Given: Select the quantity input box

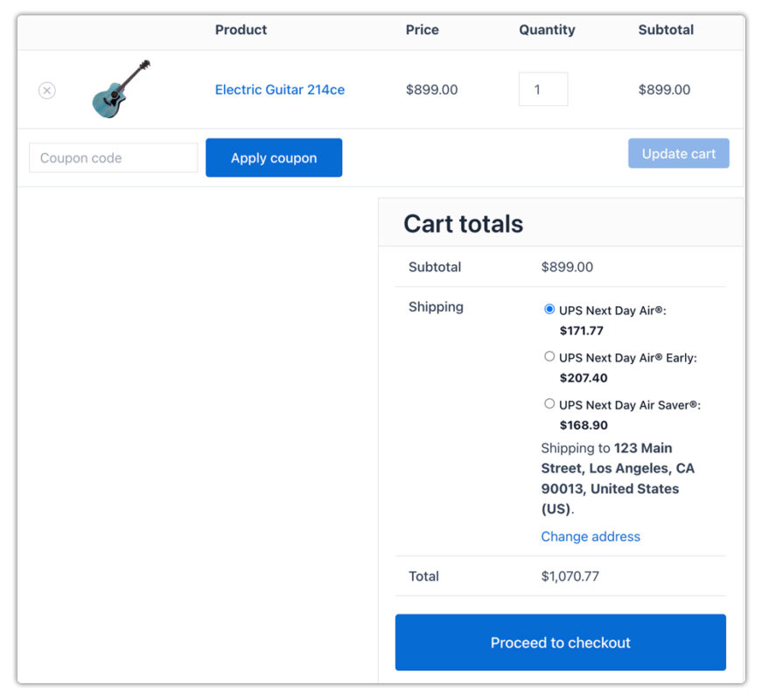Looking at the screenshot, I should (543, 88).
